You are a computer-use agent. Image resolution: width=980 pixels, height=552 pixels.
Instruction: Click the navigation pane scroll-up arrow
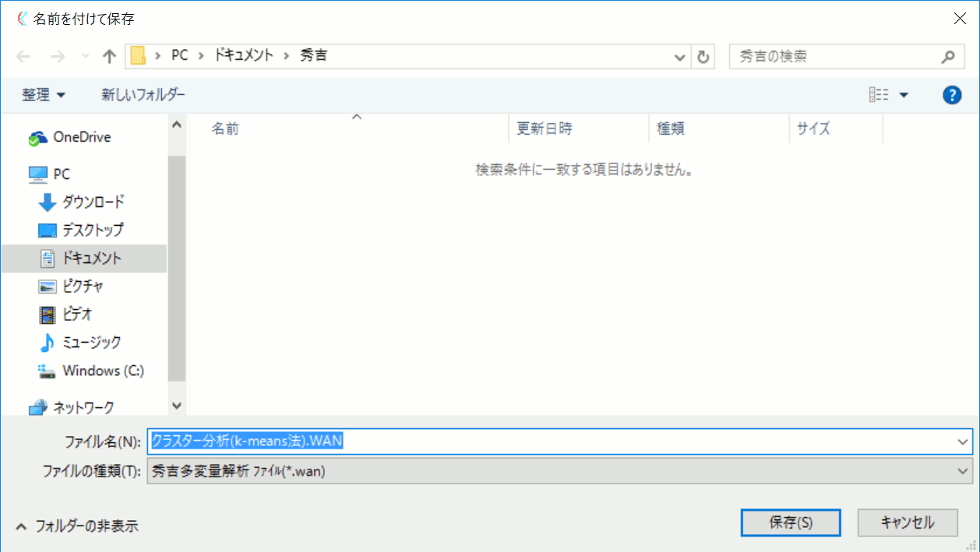point(176,125)
